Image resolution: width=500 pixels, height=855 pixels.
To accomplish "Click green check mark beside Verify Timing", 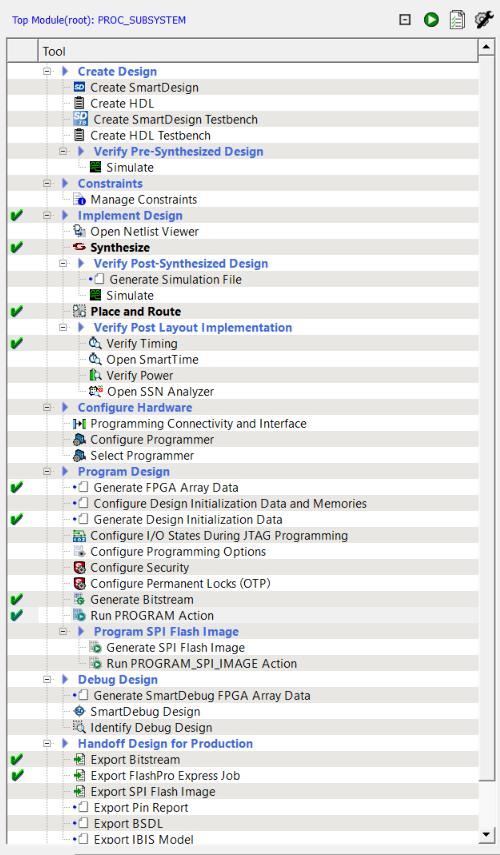I will click(17, 344).
